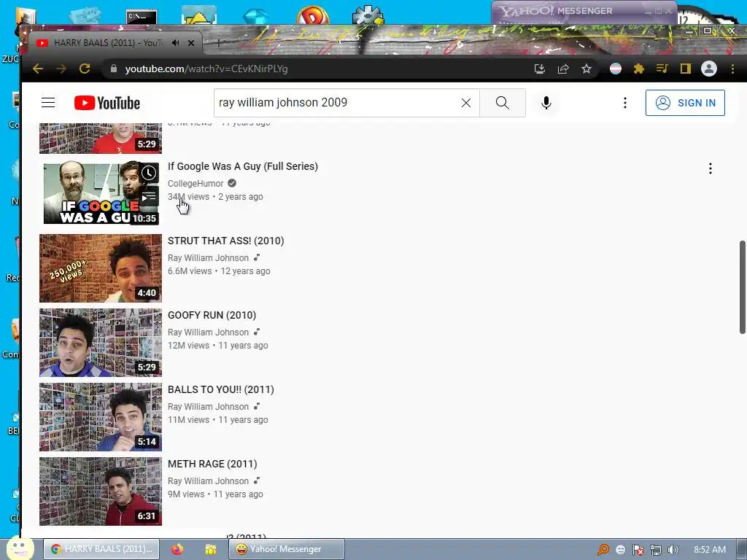Click the page vertical scrollbar thumb
The image size is (747, 560).
coord(742,287)
